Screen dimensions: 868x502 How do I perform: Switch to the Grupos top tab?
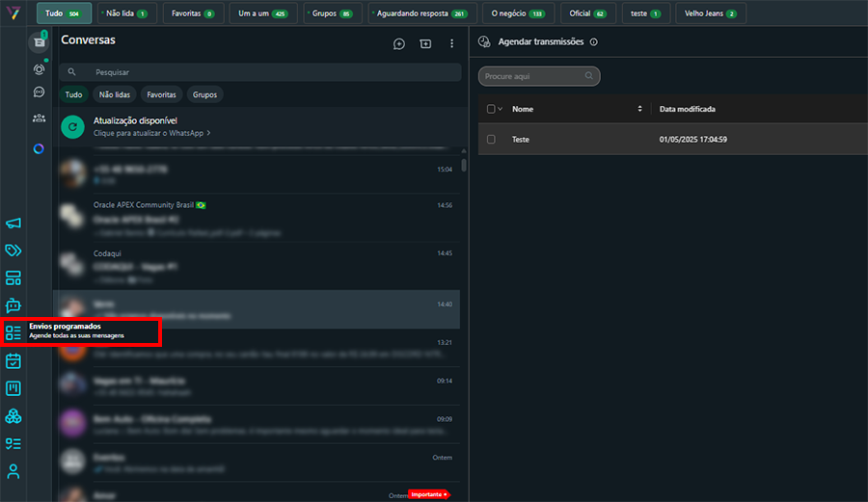(x=330, y=13)
